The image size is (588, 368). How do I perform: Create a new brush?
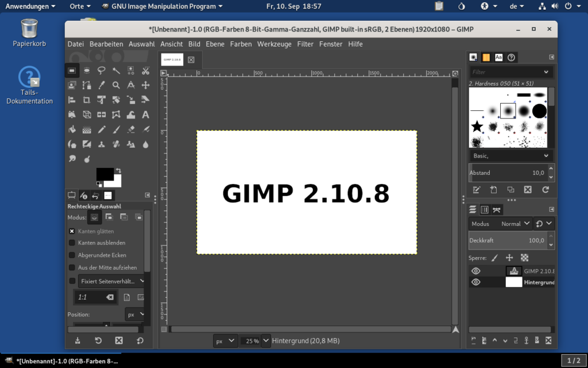(x=493, y=190)
